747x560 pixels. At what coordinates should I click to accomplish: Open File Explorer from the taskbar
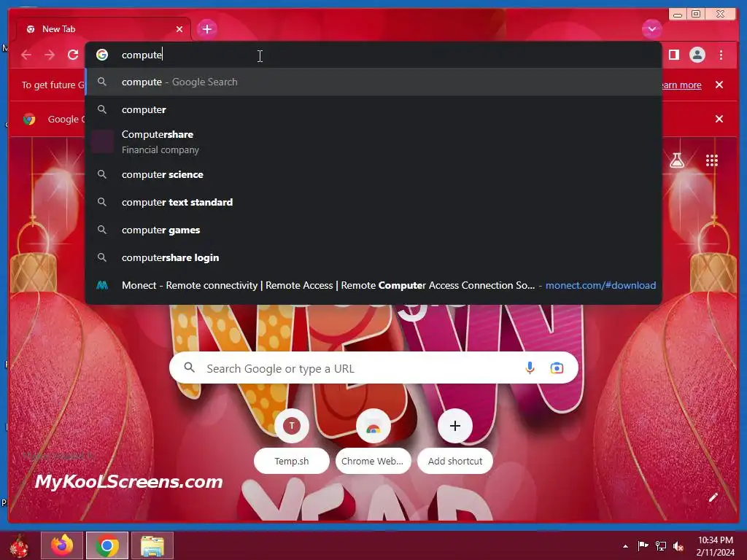pyautogui.click(x=152, y=545)
